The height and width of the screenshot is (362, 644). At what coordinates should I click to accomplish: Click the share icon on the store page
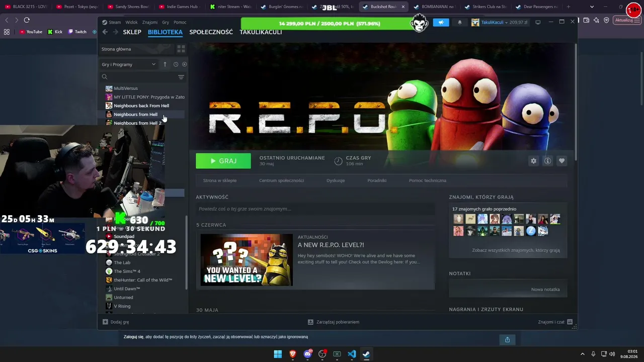click(507, 340)
